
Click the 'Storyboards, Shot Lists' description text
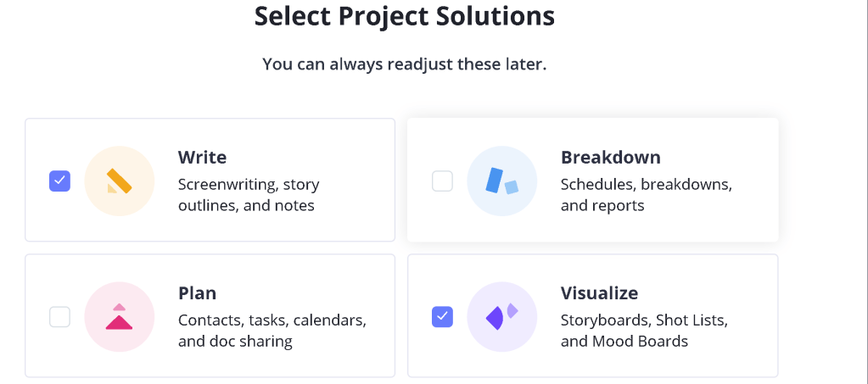point(644,320)
